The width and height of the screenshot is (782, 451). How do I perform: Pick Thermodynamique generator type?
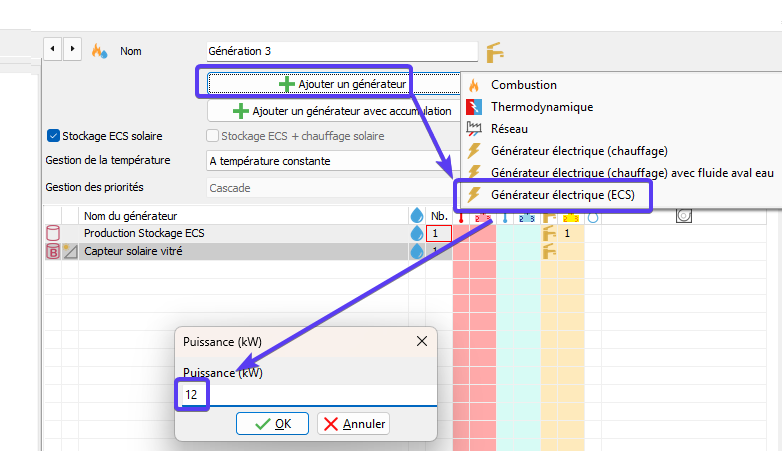[x=541, y=107]
